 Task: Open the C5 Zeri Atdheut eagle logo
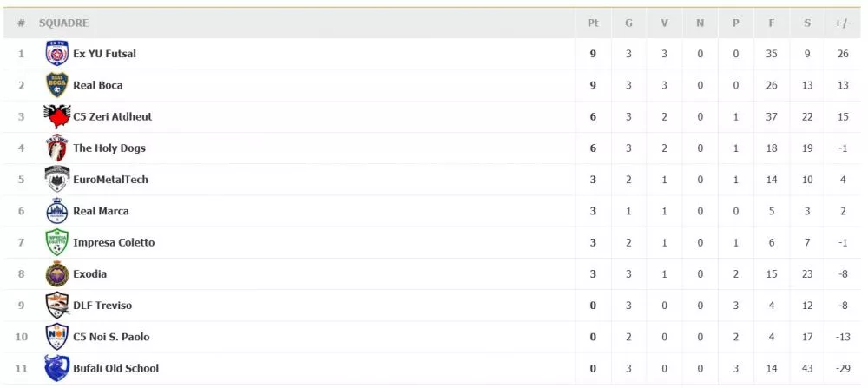pyautogui.click(x=57, y=117)
